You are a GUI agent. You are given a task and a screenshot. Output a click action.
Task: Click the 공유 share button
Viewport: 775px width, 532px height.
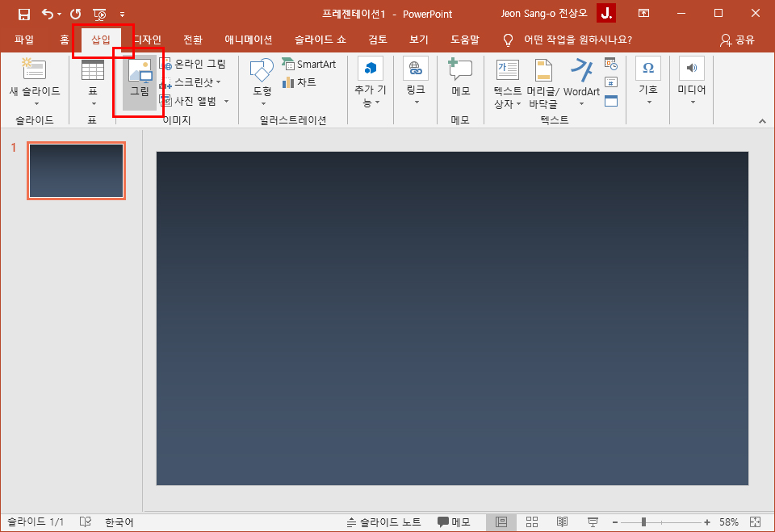pyautogui.click(x=737, y=40)
